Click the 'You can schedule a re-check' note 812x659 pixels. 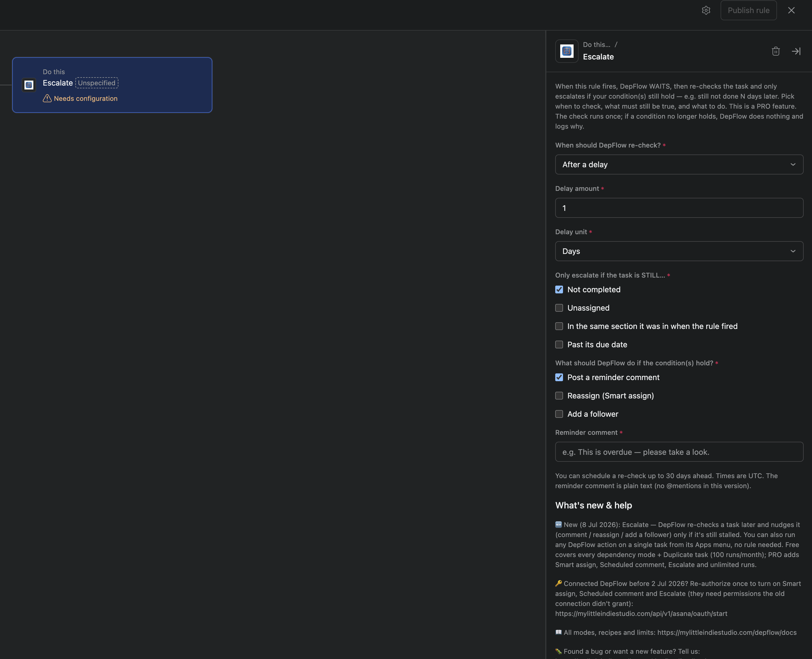coord(666,481)
